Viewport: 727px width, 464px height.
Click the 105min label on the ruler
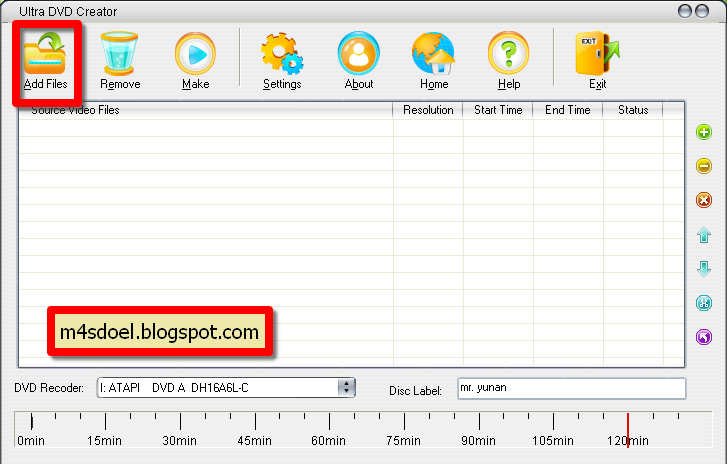point(553,440)
